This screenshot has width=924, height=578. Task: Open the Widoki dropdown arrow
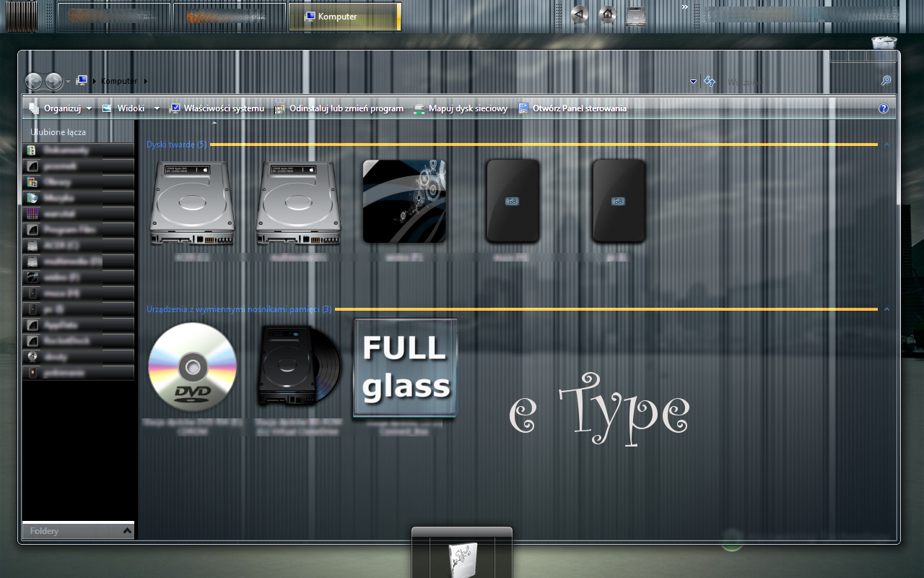coord(157,108)
